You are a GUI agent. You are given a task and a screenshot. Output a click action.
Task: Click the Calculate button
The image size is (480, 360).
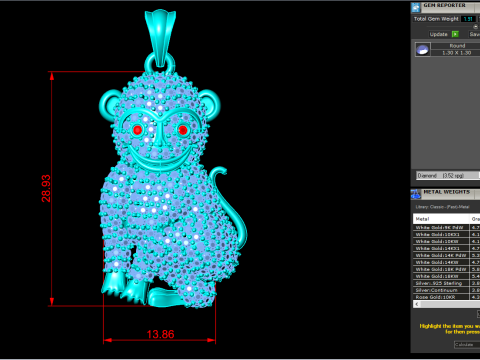point(467,345)
